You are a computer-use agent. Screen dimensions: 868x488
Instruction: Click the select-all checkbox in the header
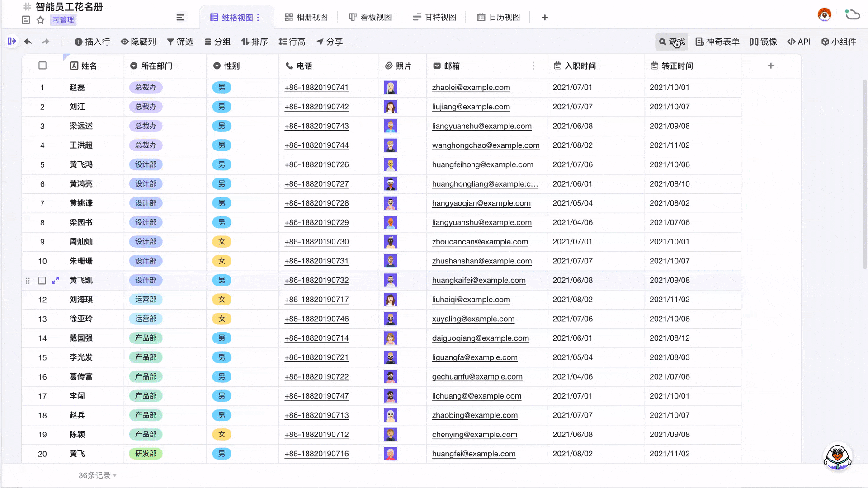point(42,66)
